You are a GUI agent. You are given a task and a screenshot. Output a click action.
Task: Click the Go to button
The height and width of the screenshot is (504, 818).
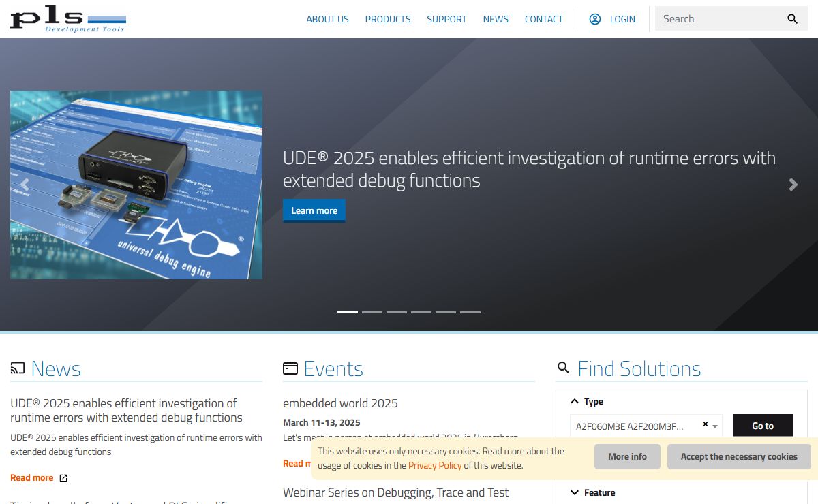763,426
